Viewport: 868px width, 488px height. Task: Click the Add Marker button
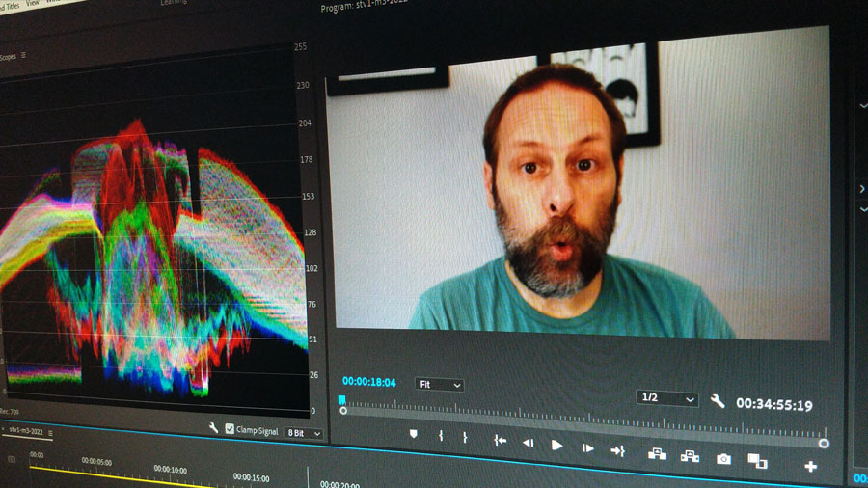(x=413, y=434)
